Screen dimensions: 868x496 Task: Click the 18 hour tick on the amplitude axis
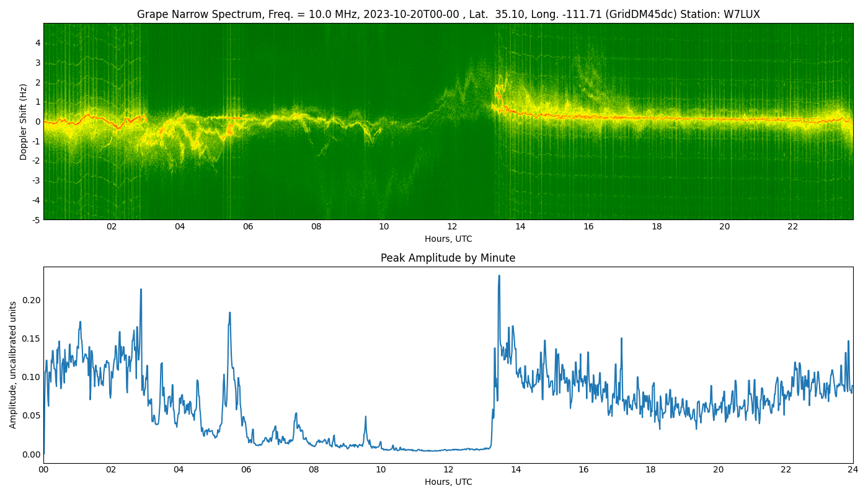coord(650,469)
